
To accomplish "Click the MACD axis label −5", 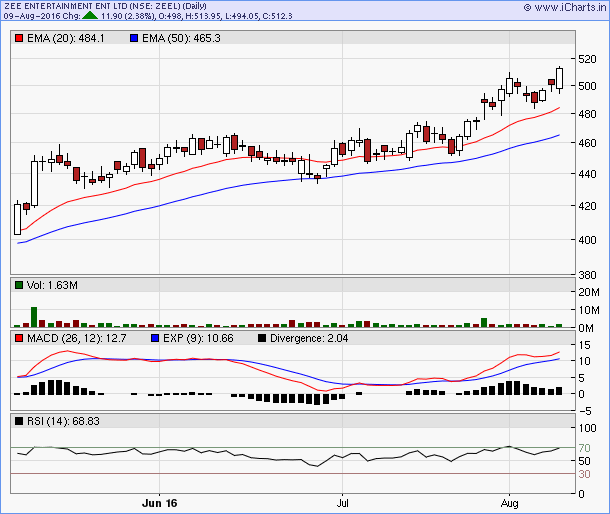I will click(585, 411).
